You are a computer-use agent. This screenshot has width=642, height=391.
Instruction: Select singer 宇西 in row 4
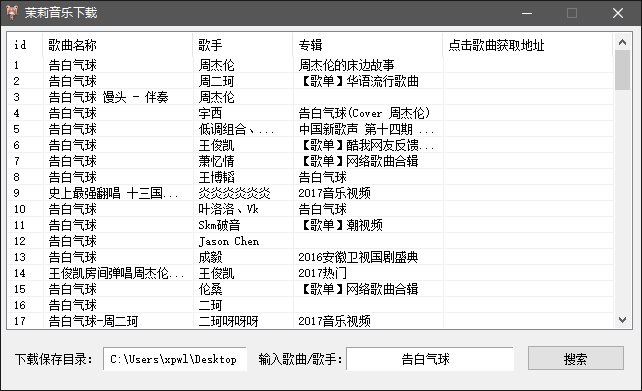tap(210, 113)
